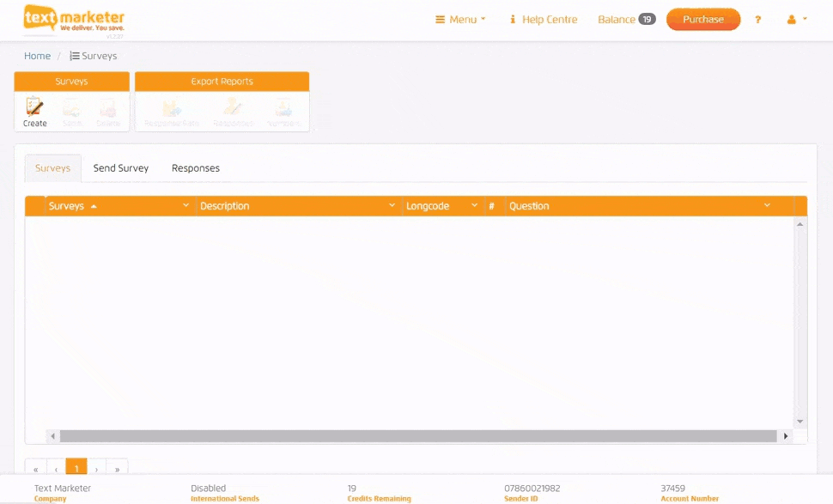Screen dimensions: 833x504
Task: Switch to the Responses tab
Action: [196, 168]
